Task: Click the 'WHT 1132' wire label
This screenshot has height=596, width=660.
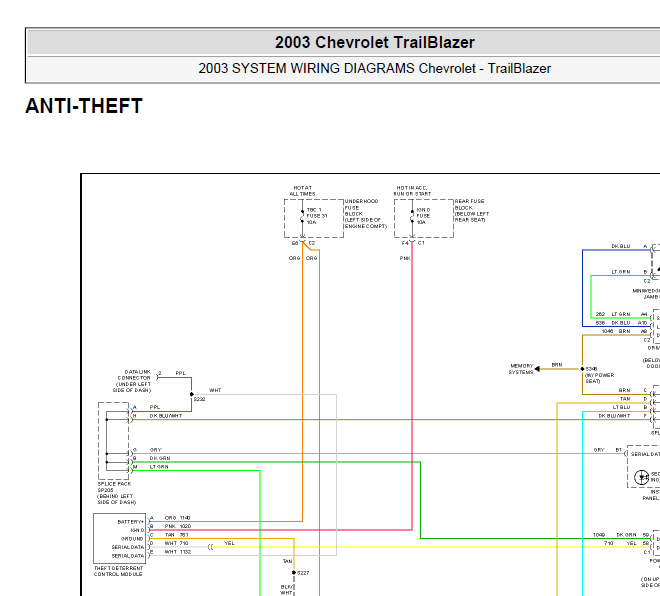Action: [178, 552]
